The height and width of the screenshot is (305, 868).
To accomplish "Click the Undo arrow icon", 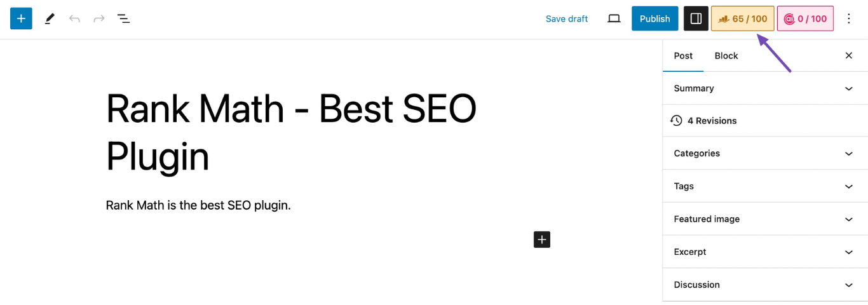I will tap(74, 19).
